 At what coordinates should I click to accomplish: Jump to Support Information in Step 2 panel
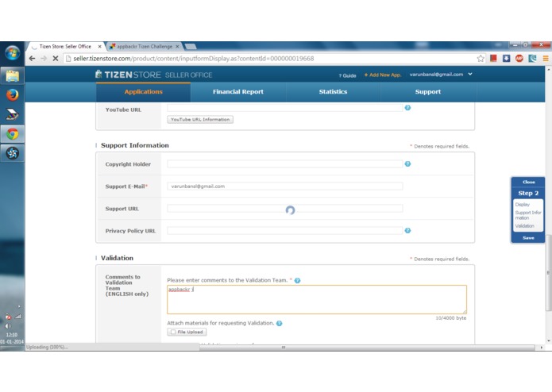click(x=528, y=215)
